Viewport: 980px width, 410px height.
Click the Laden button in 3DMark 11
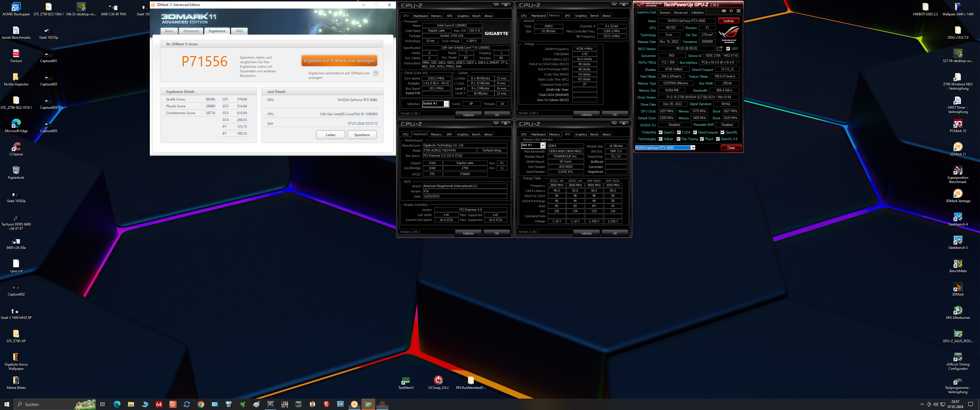pyautogui.click(x=330, y=135)
